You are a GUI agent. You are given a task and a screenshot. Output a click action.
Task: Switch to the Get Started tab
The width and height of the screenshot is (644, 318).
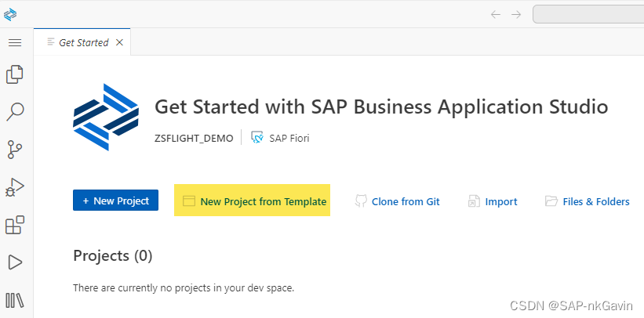(x=83, y=42)
